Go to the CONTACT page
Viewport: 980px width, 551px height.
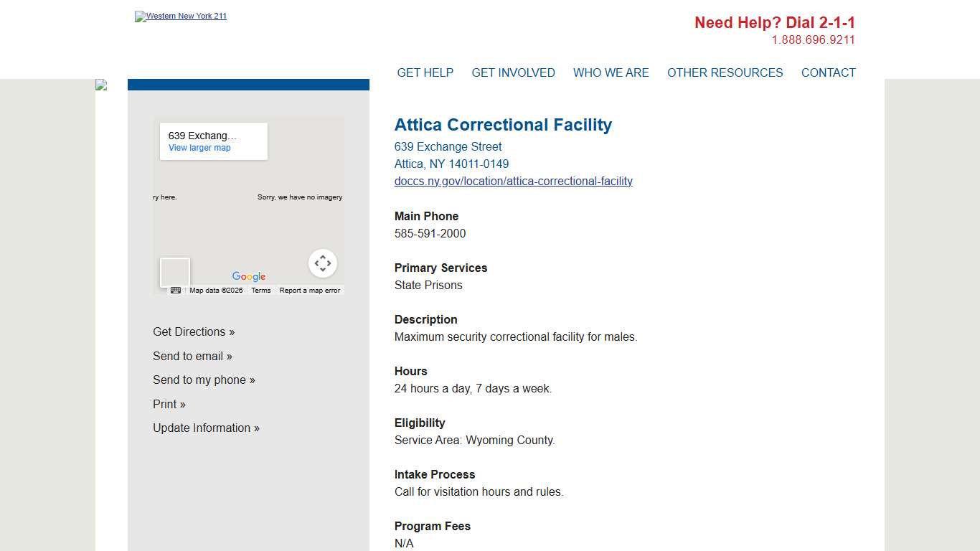[x=828, y=72]
